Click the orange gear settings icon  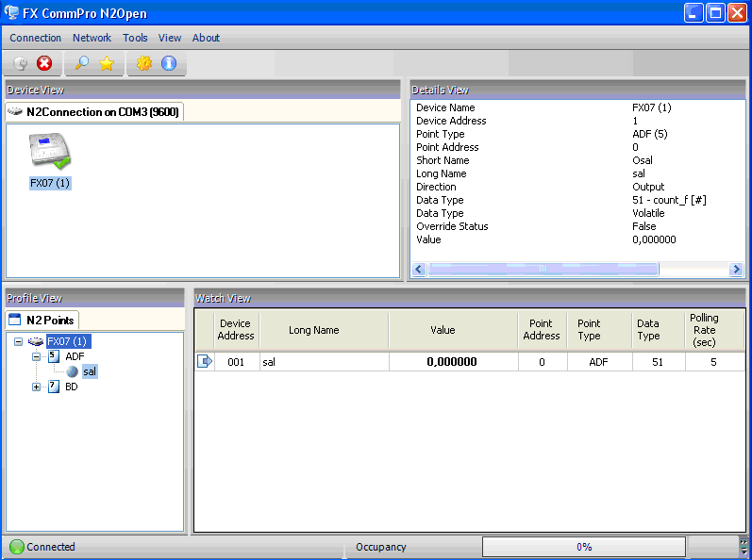(143, 63)
